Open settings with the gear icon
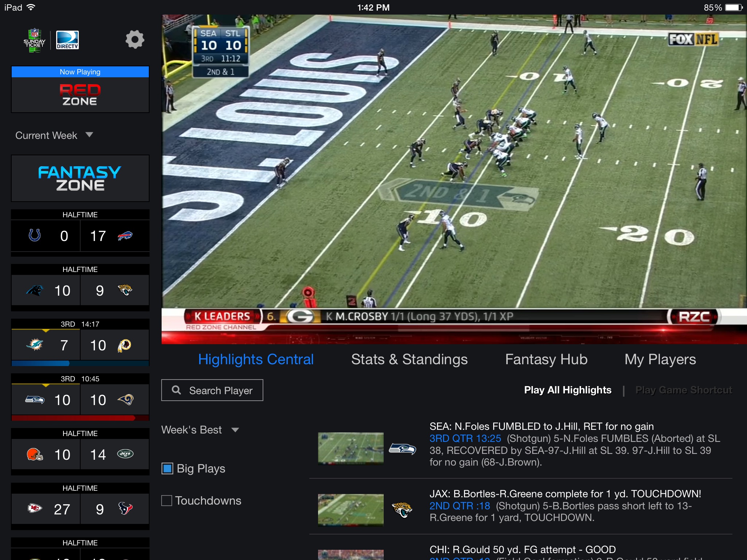This screenshot has height=560, width=747. pos(135,39)
